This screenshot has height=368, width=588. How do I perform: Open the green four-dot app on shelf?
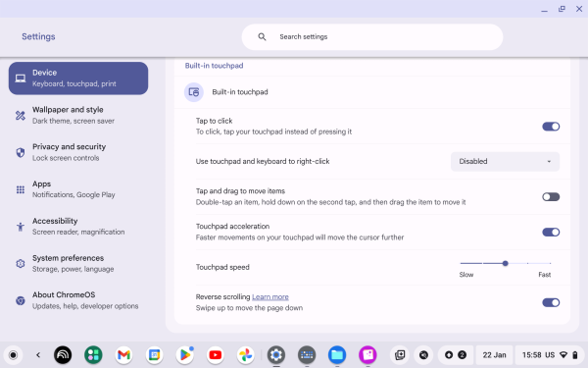pos(93,355)
